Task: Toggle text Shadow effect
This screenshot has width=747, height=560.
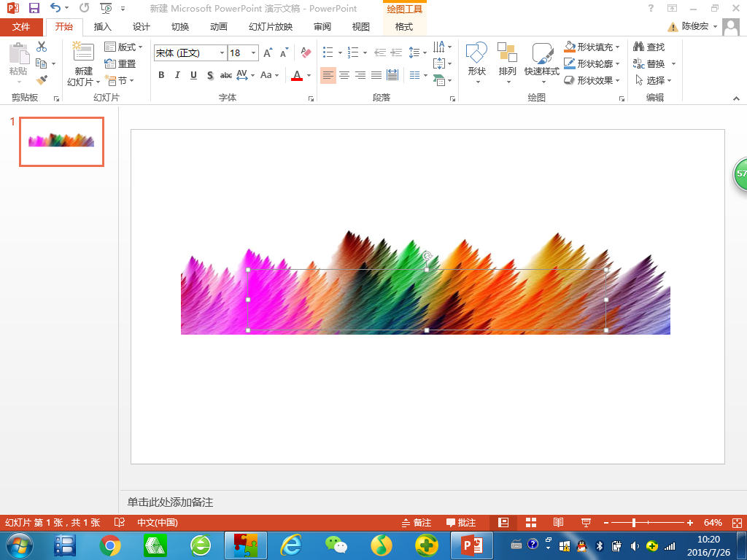Action: [210, 75]
